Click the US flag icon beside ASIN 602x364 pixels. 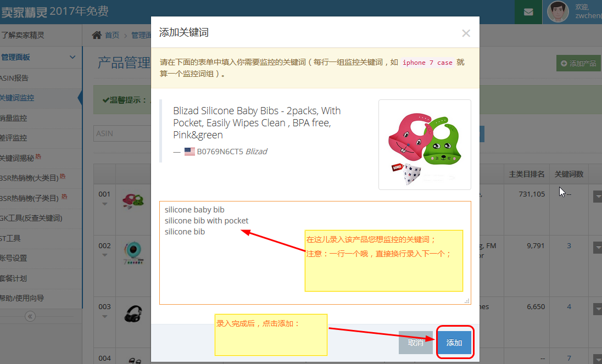coord(189,152)
